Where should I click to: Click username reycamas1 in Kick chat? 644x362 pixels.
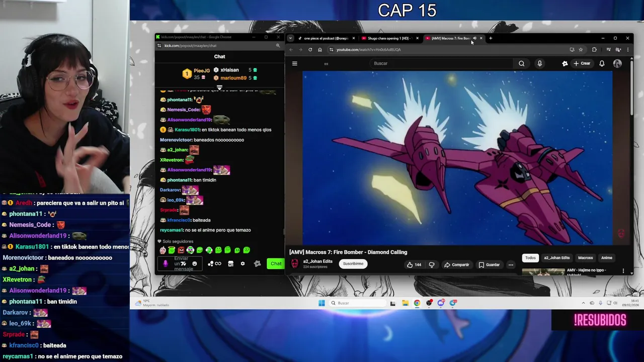(172, 230)
